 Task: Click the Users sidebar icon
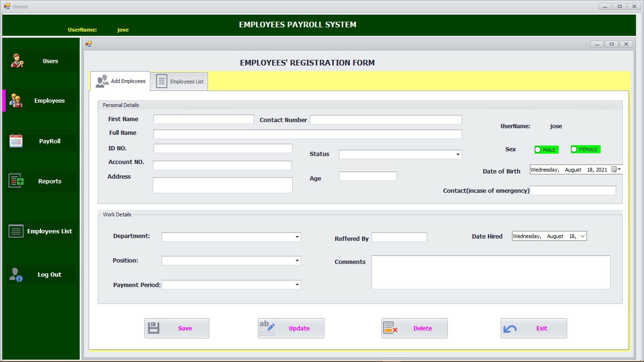pyautogui.click(x=17, y=61)
